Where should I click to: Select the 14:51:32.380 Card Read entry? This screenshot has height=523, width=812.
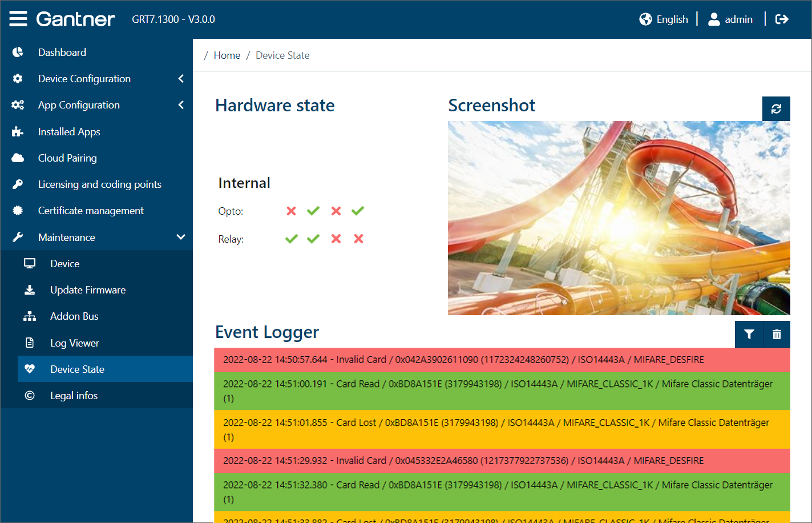coord(502,492)
